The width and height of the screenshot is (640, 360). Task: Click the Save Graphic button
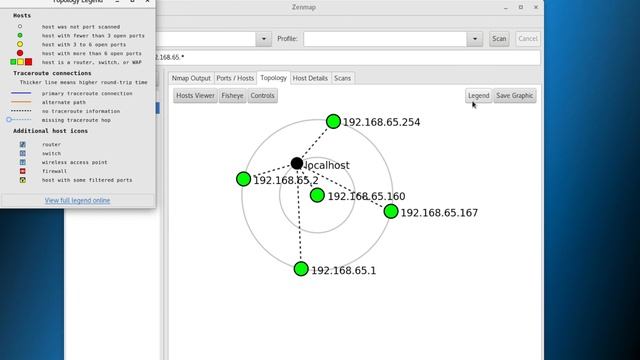515,96
